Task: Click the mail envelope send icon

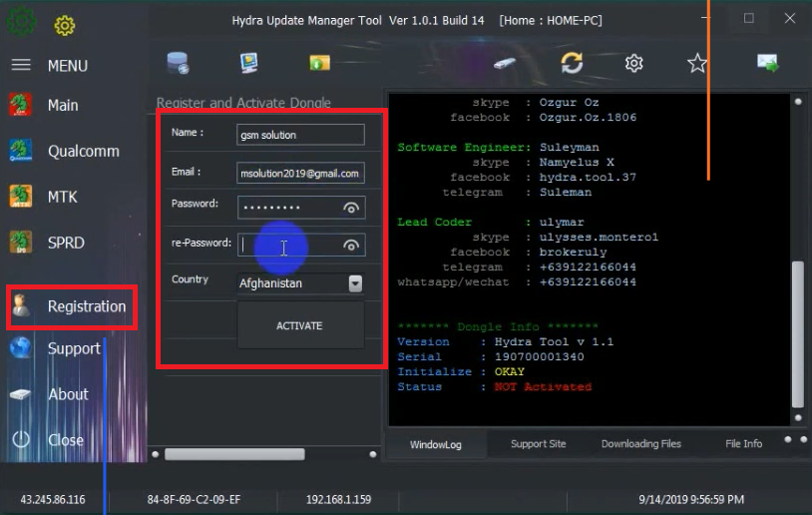Action: coord(767,63)
